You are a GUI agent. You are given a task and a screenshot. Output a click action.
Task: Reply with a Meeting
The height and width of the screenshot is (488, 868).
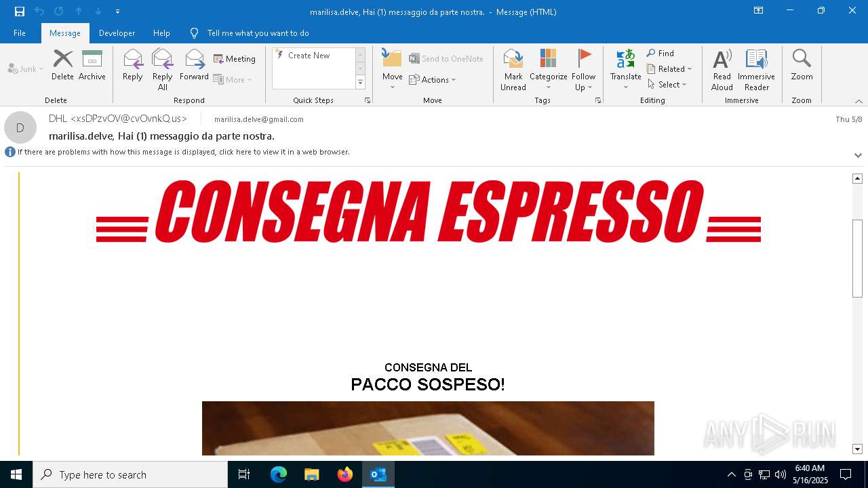tap(235, 59)
